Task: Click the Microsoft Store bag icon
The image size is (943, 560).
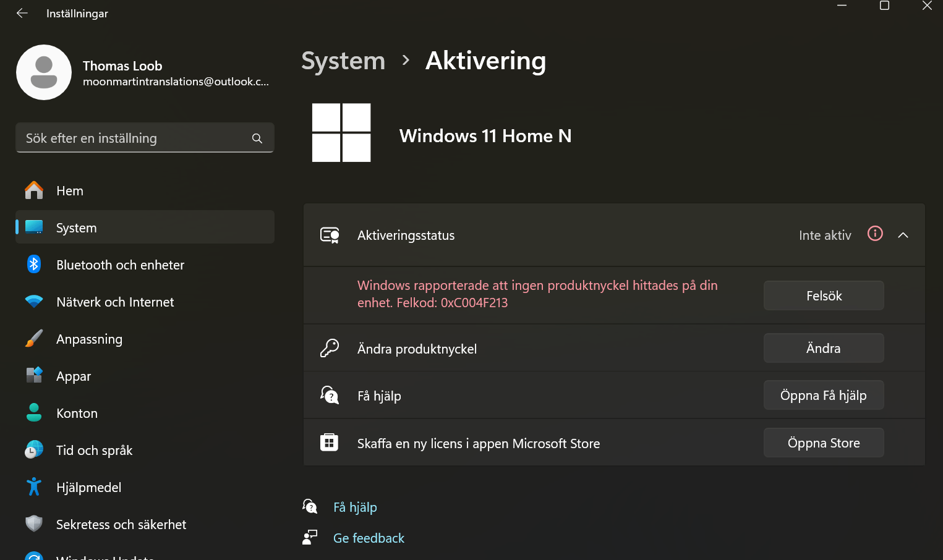Action: click(x=329, y=442)
